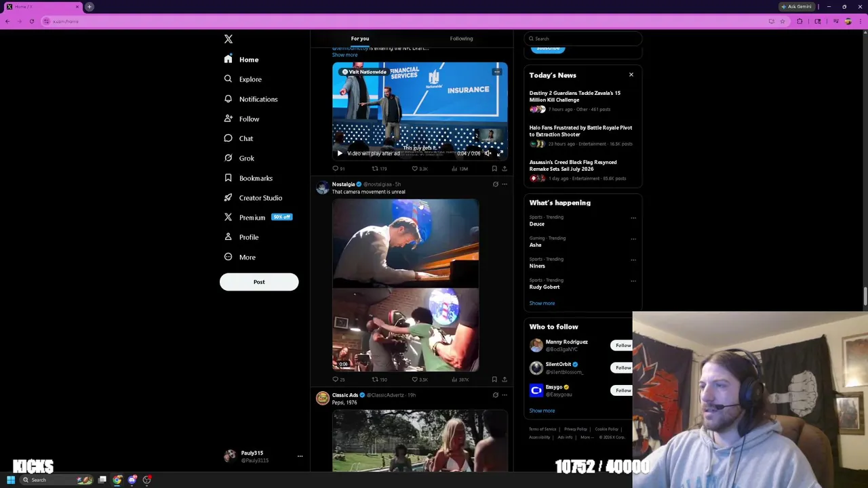Open Explore in the sidebar
This screenshot has width=868, height=488.
point(243,79)
